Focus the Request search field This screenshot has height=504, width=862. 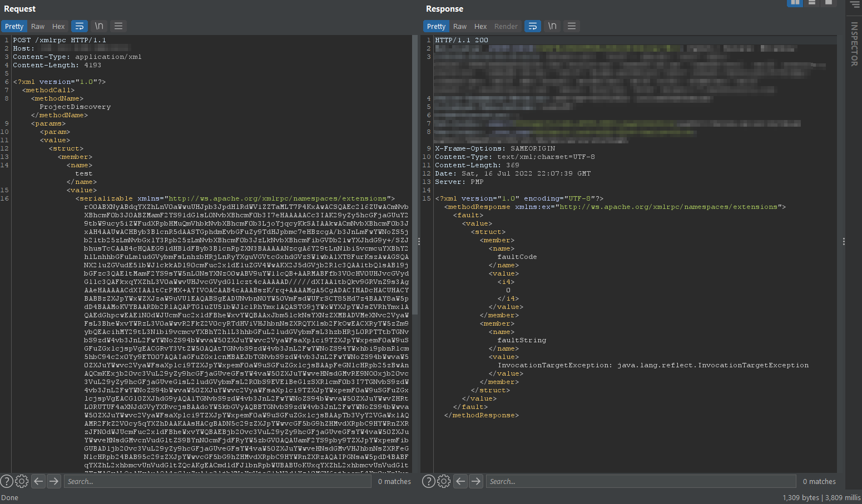coord(217,481)
